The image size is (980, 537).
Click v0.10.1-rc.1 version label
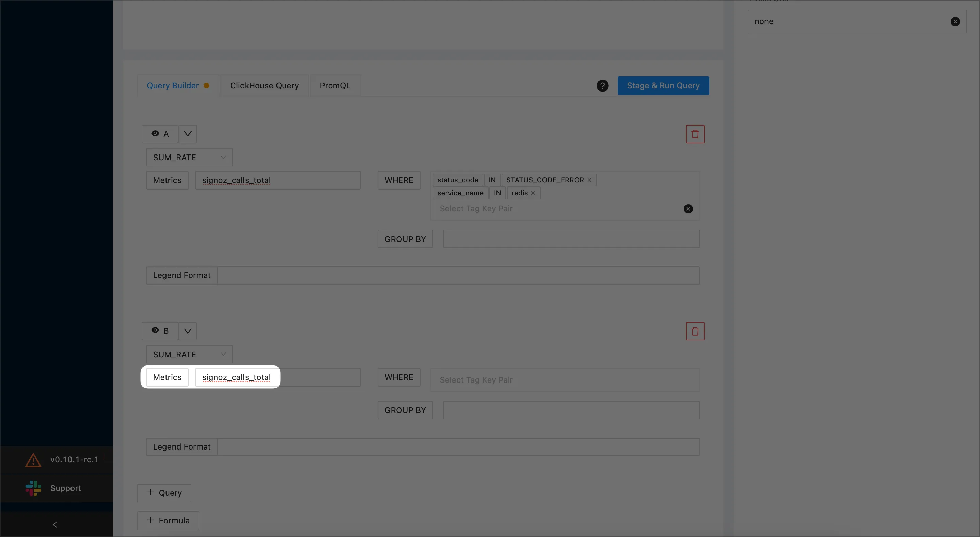pos(74,459)
